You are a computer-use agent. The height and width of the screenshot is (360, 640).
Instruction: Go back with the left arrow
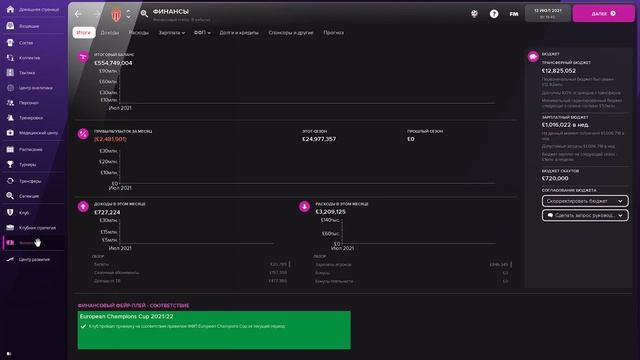78,14
